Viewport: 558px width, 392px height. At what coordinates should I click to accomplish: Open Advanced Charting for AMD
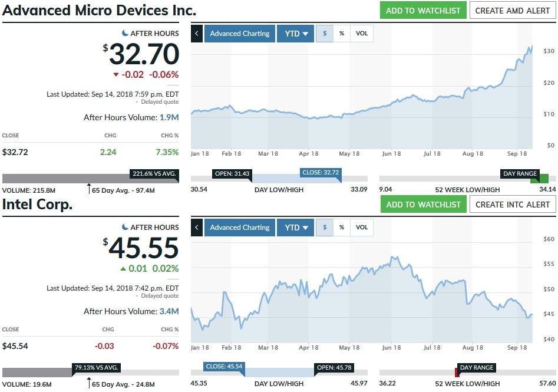tap(239, 34)
